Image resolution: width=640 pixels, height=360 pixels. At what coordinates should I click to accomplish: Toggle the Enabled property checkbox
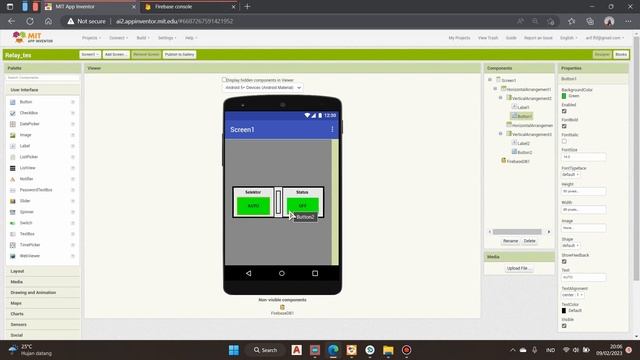564,111
